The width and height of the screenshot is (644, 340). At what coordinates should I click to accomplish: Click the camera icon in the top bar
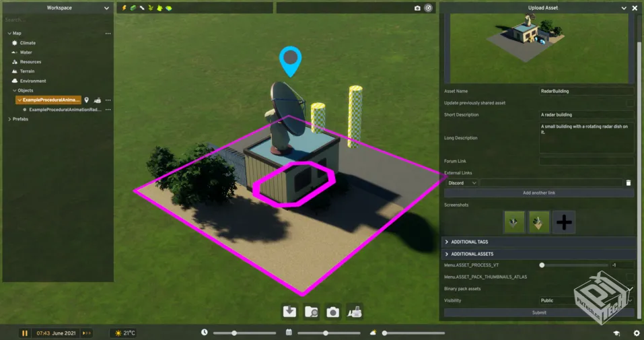[x=417, y=8]
